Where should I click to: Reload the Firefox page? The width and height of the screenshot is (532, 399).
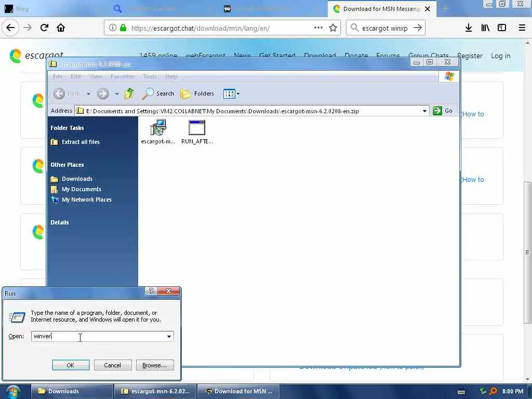[x=44, y=28]
